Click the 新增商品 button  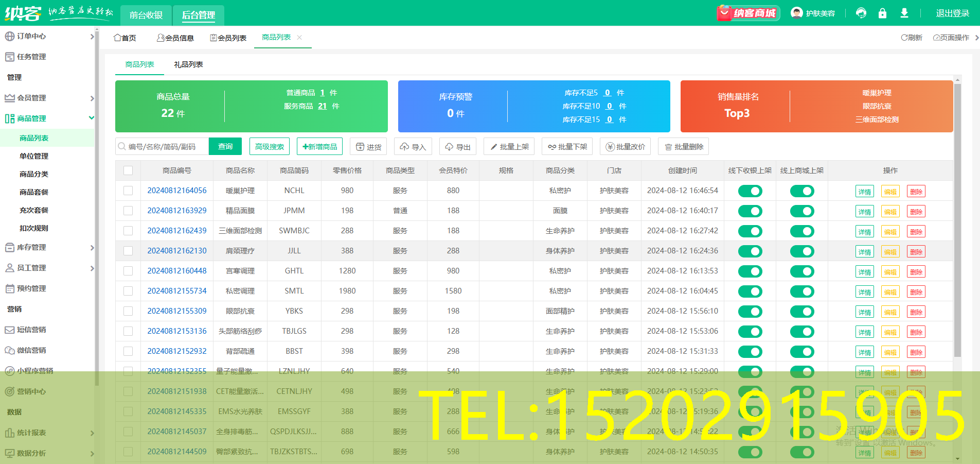320,147
